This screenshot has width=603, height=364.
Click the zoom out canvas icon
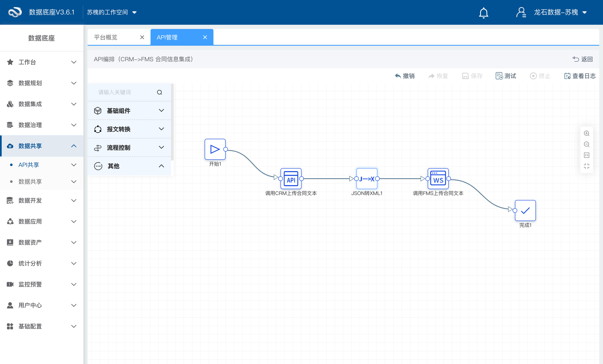pos(586,144)
